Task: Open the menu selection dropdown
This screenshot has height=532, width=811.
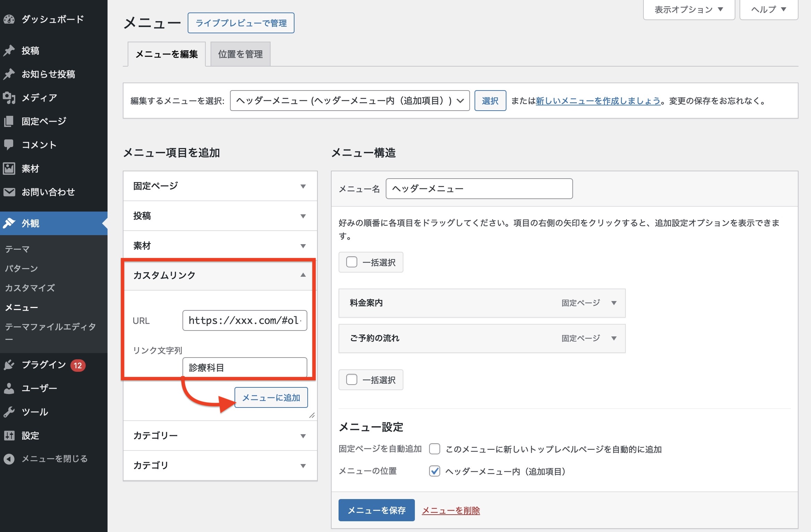Action: [x=349, y=101]
